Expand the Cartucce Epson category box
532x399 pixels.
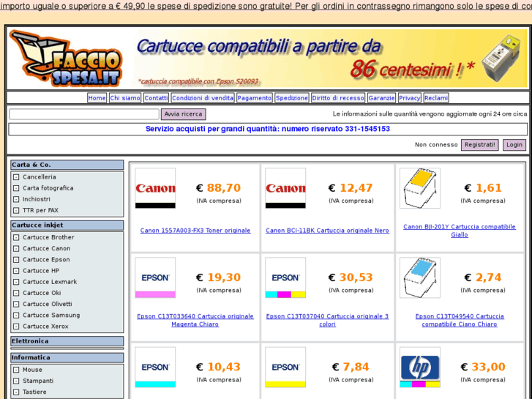(x=16, y=260)
